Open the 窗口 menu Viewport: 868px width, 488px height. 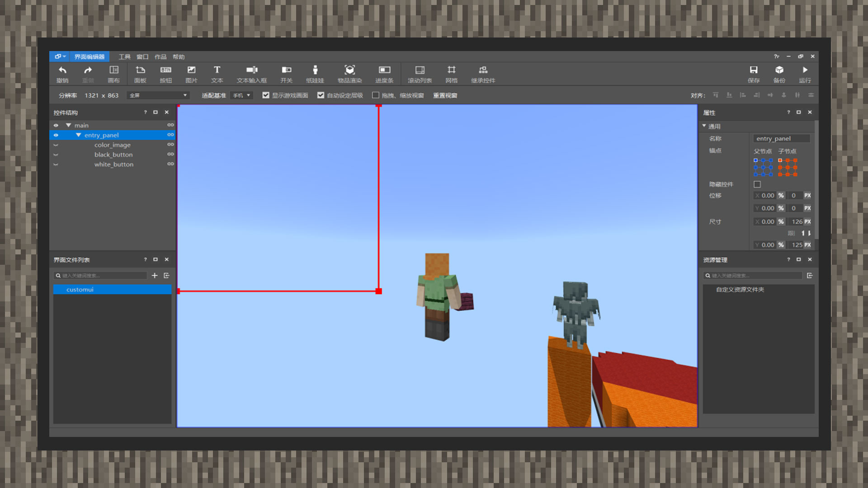pyautogui.click(x=142, y=57)
